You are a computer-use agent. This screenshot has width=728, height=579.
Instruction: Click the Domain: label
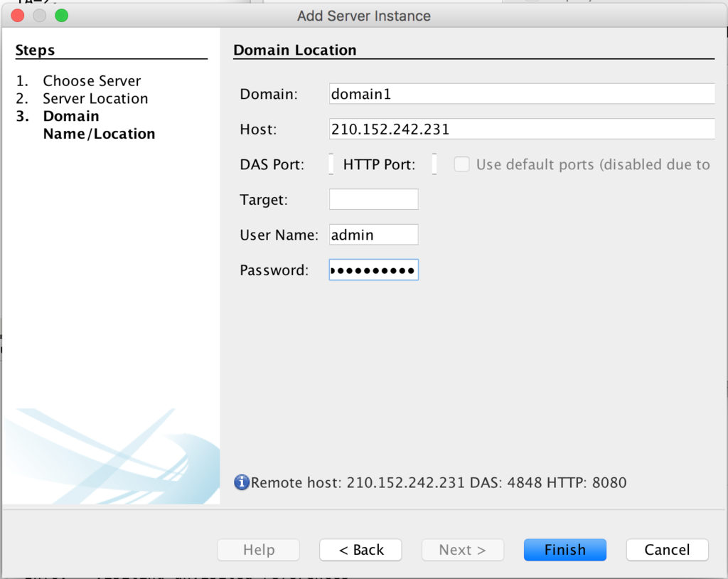(x=269, y=94)
